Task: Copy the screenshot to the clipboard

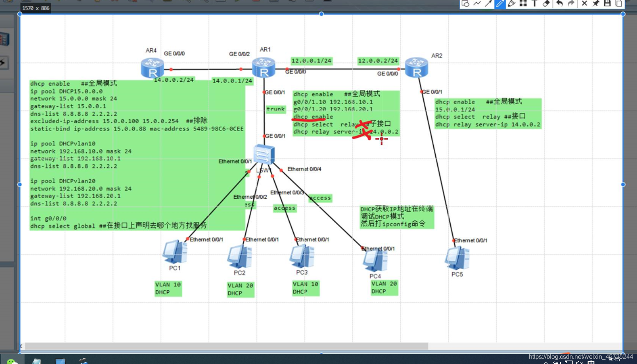Action: [x=619, y=3]
